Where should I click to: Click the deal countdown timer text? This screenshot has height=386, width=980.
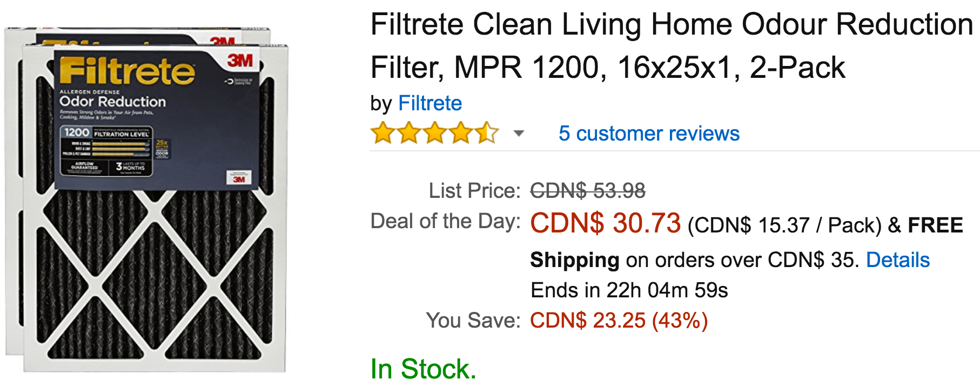[629, 290]
